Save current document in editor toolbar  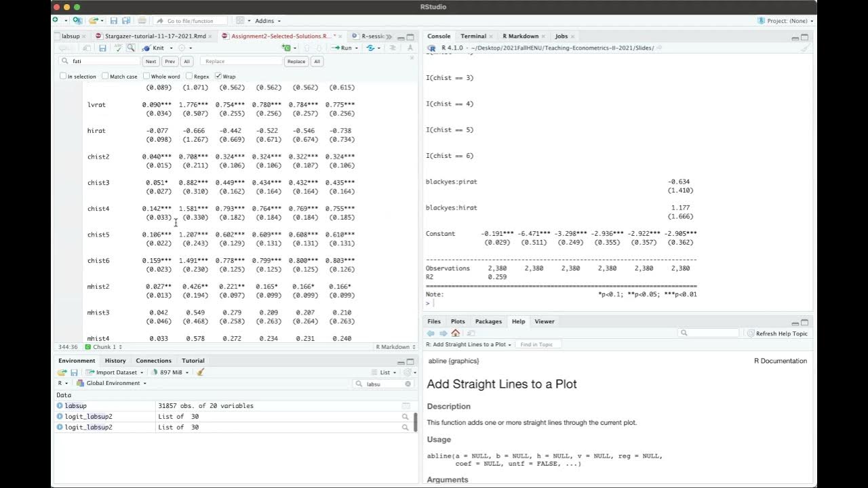tap(102, 48)
